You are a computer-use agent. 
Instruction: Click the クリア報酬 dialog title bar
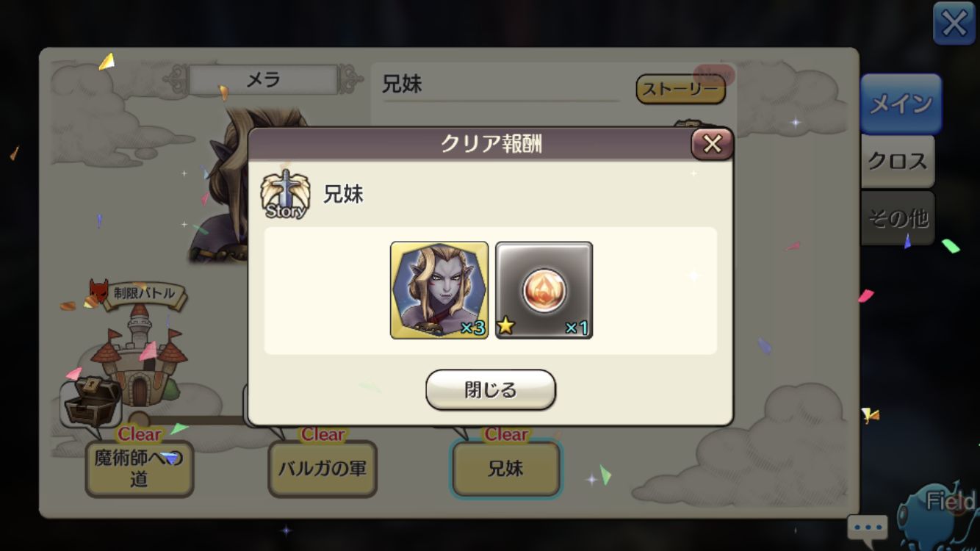[x=491, y=144]
